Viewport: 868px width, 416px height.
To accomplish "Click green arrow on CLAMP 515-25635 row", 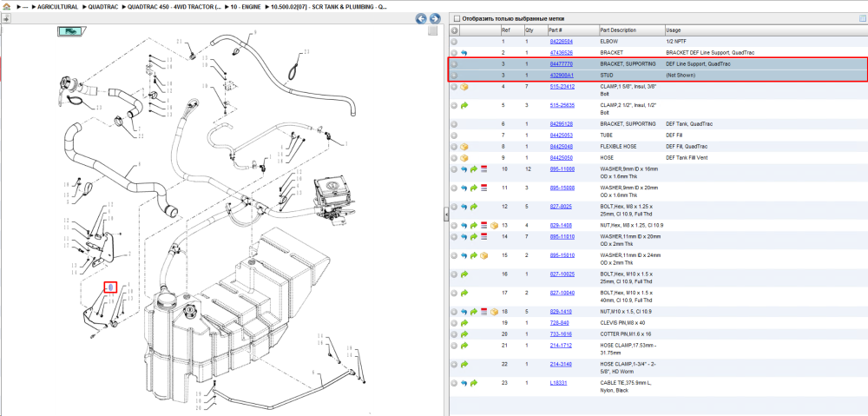I will tap(464, 105).
